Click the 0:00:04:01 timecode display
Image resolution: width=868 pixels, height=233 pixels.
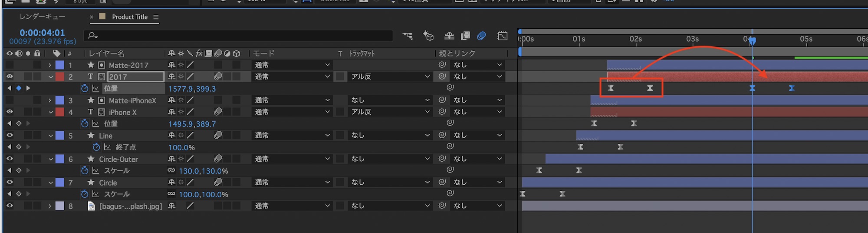pos(42,33)
